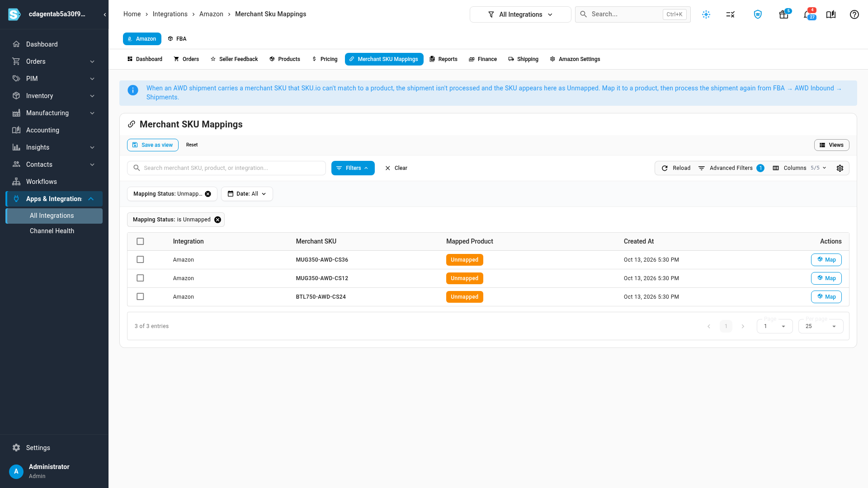The height and width of the screenshot is (488, 868).
Task: Click the shield icon in header
Action: (x=758, y=14)
